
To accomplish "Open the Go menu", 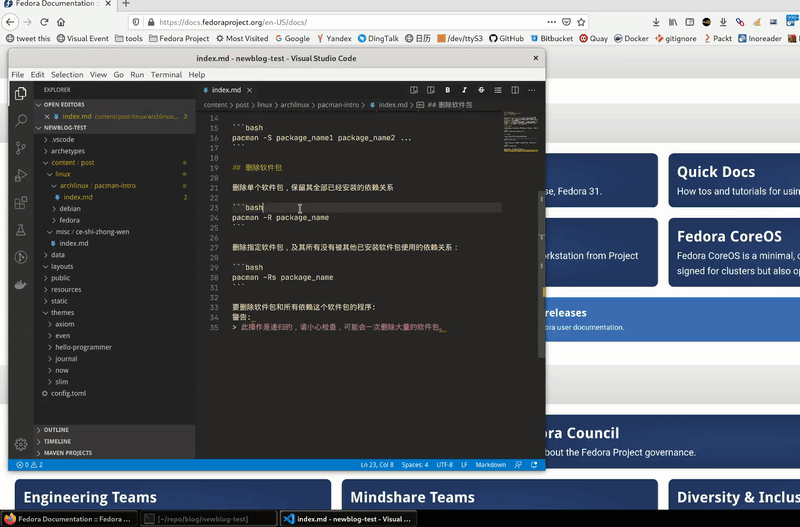I will click(x=118, y=74).
